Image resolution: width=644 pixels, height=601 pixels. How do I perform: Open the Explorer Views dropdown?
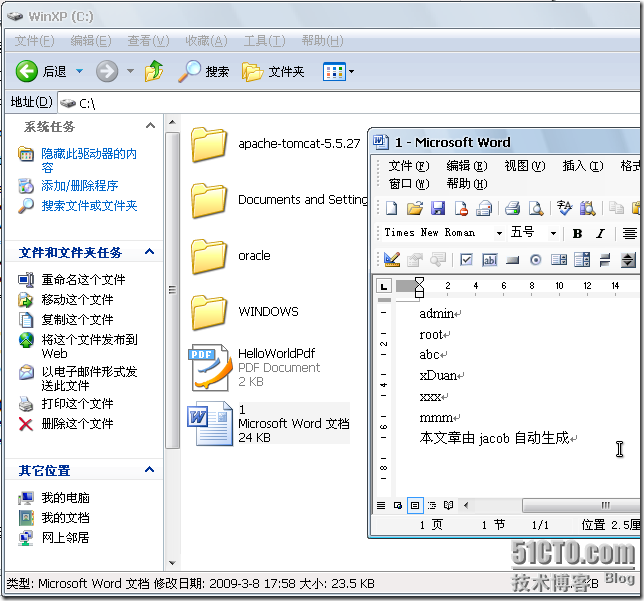pos(352,71)
